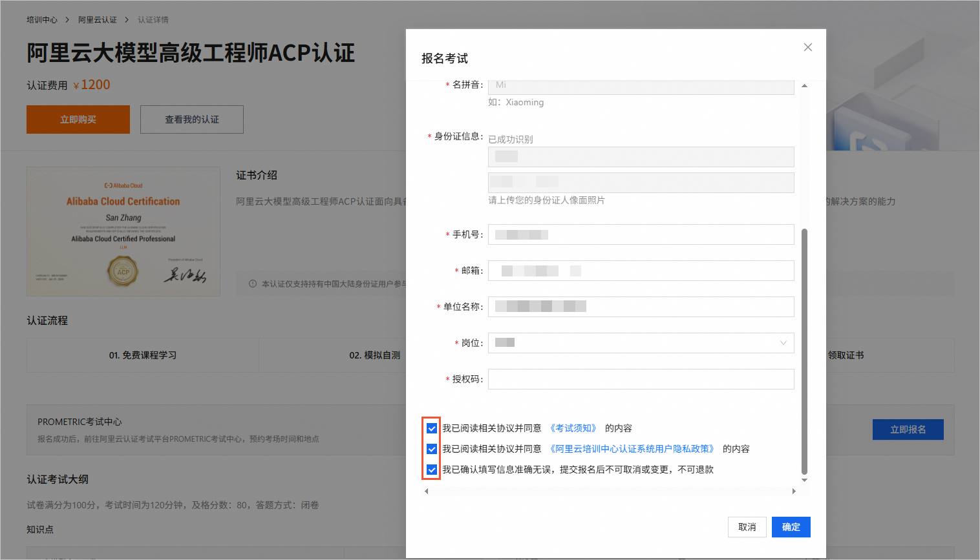Screen dimensions: 980x560
Task: Click the 认证考试大纲 heading
Action: point(58,479)
